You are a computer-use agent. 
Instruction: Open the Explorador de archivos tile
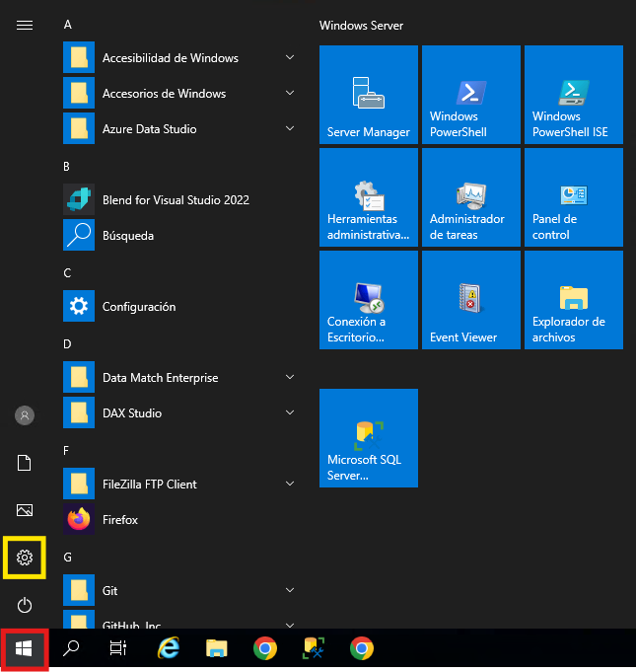point(574,300)
